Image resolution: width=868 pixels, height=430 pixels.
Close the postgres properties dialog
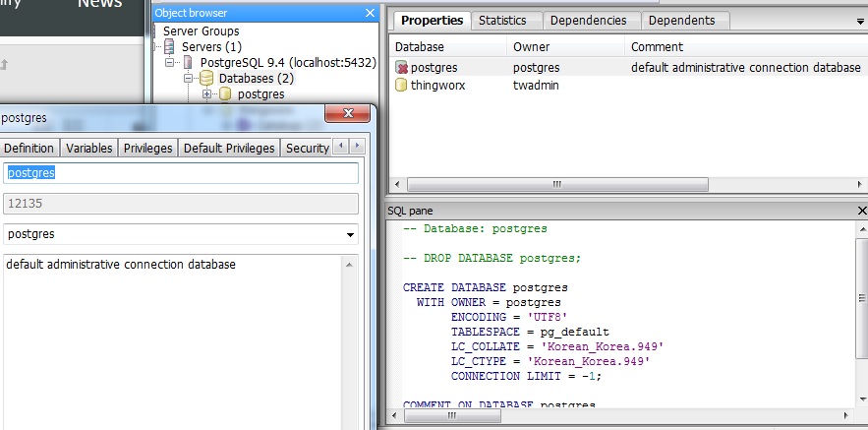tap(348, 113)
